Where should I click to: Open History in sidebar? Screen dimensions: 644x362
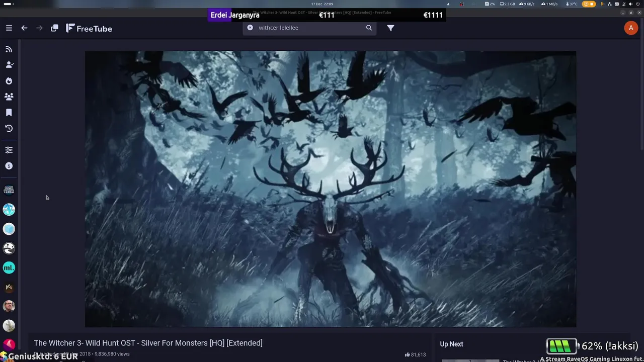click(x=9, y=129)
